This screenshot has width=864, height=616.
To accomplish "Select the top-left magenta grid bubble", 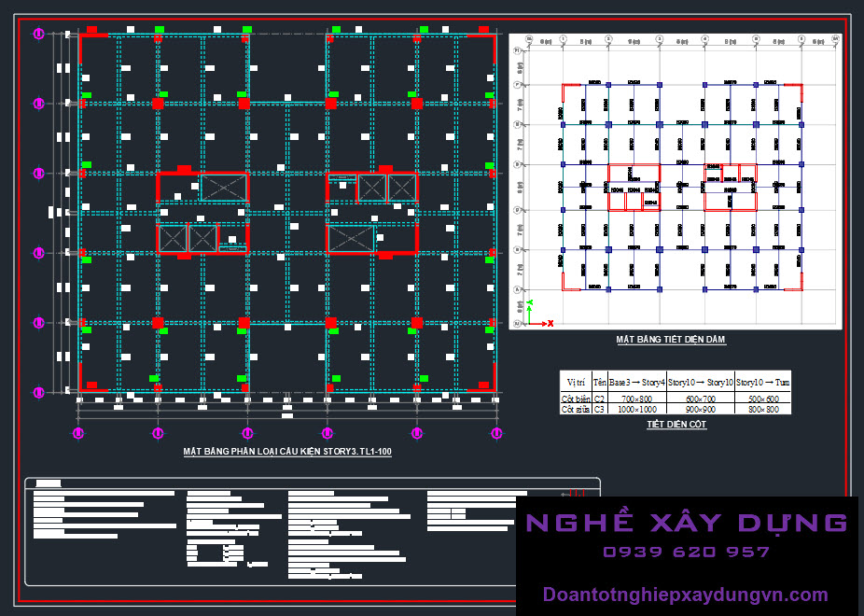I will pos(39,35).
